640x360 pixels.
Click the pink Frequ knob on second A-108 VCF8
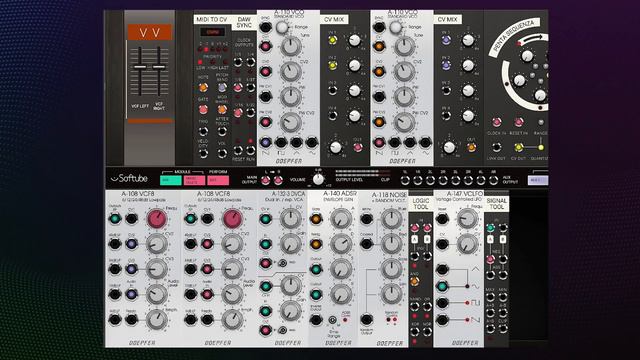pyautogui.click(x=232, y=219)
